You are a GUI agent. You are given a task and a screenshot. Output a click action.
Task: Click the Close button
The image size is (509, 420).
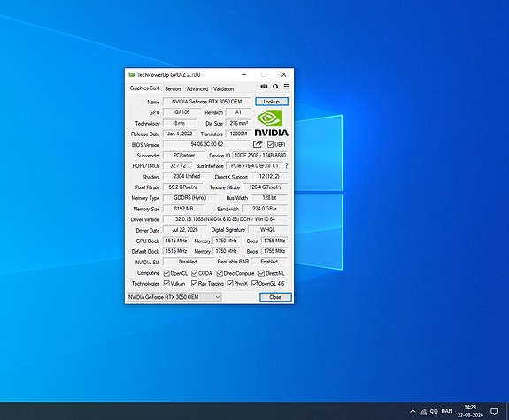[275, 297]
